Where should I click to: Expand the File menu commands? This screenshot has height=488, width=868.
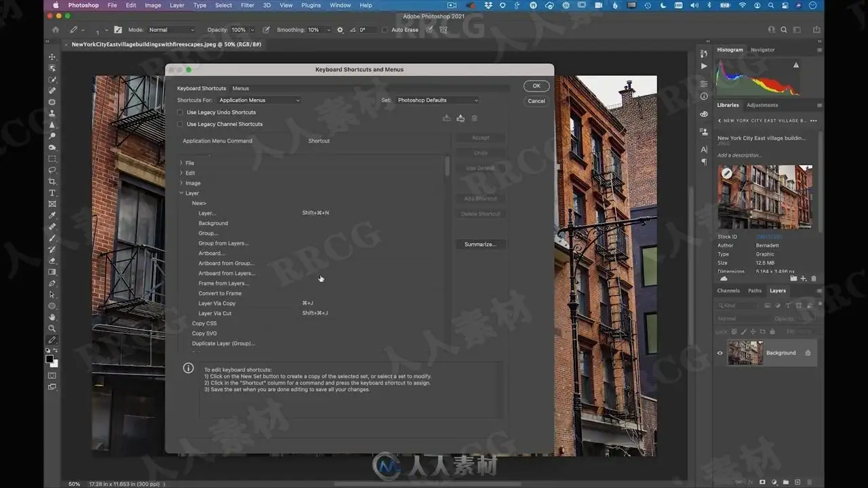(181, 163)
